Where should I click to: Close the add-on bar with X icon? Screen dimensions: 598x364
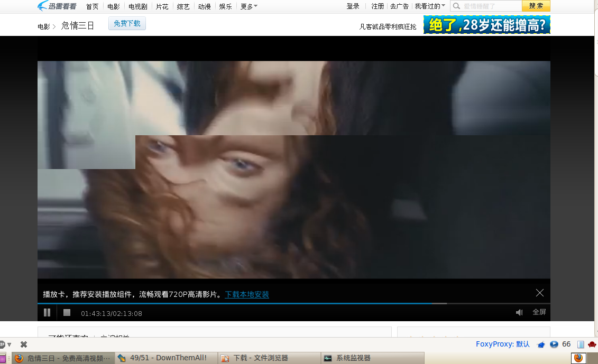[24, 344]
